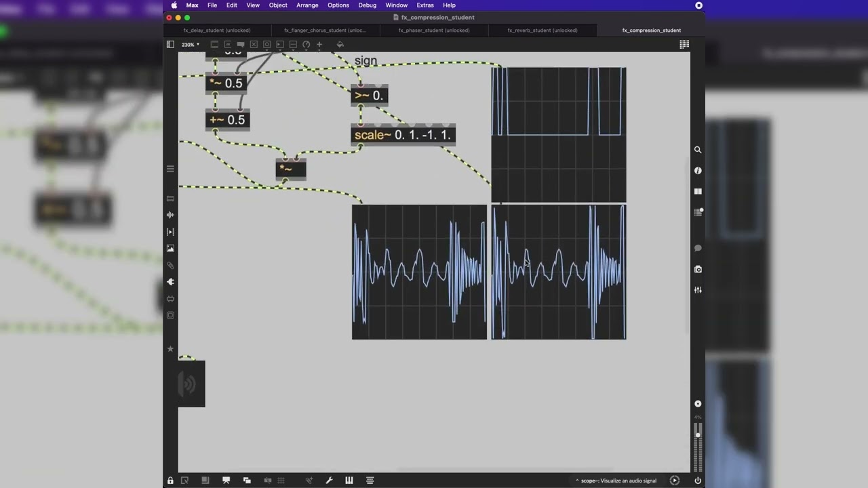This screenshot has width=868, height=488.
Task: Open the comments speech bubble sidebar icon
Action: point(698,248)
